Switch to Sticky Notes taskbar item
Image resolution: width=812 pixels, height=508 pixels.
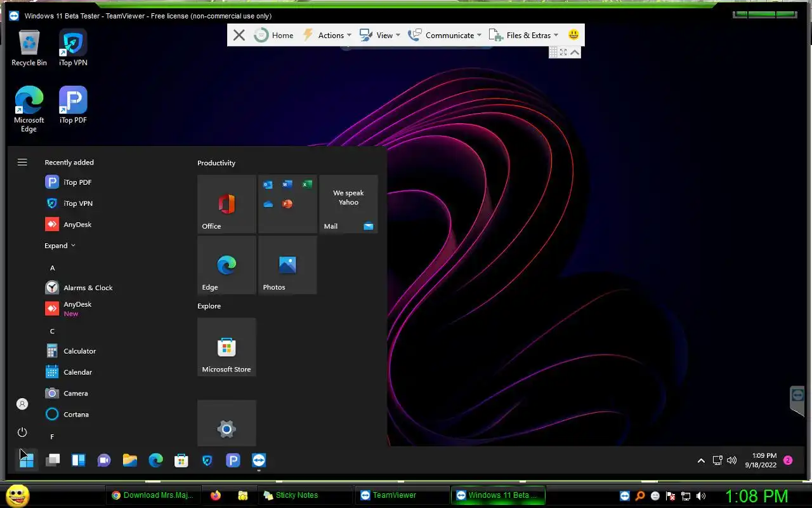click(x=304, y=495)
